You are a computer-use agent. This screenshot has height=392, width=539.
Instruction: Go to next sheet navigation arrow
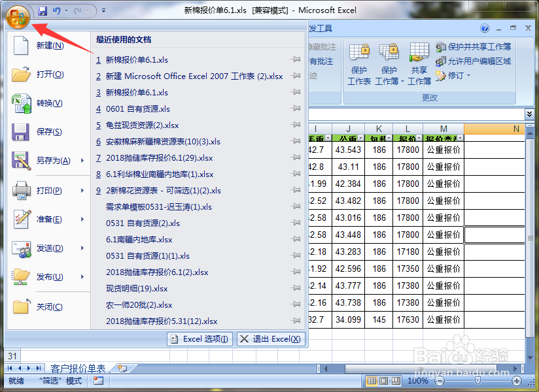point(29,368)
